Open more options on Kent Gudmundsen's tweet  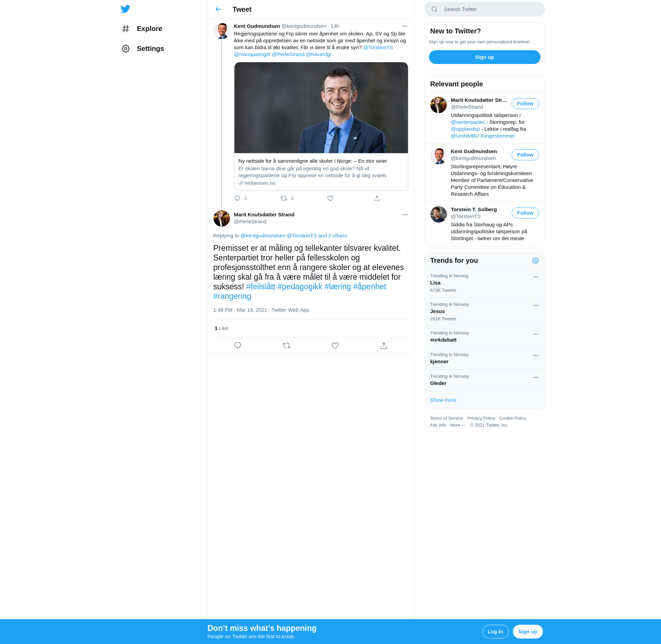[405, 26]
